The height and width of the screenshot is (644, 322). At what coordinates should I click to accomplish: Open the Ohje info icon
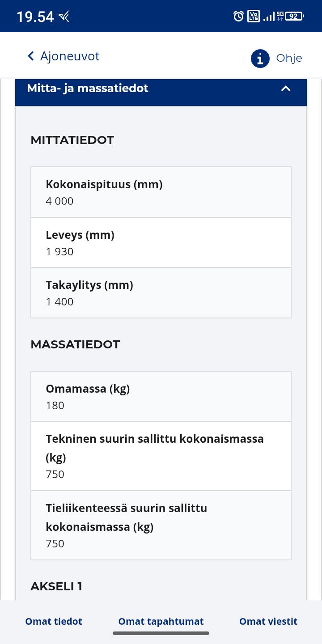pos(260,58)
